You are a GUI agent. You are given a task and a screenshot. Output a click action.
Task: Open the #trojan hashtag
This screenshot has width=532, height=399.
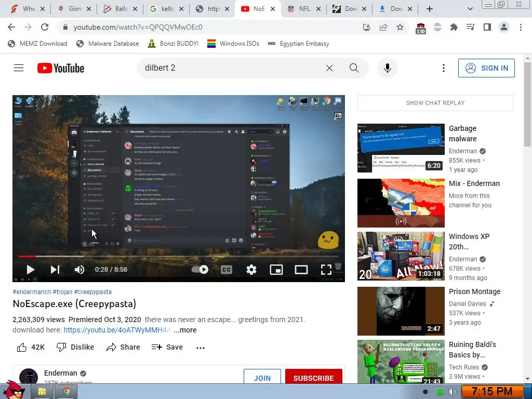62,292
